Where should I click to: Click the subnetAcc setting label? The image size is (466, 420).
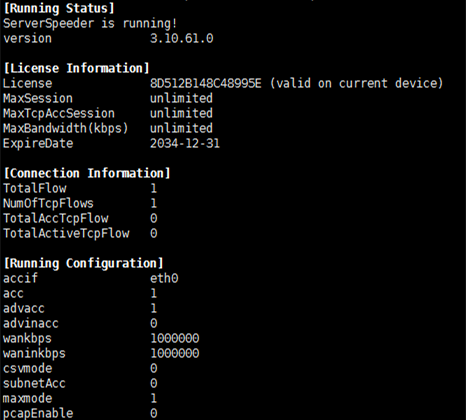pos(34,383)
